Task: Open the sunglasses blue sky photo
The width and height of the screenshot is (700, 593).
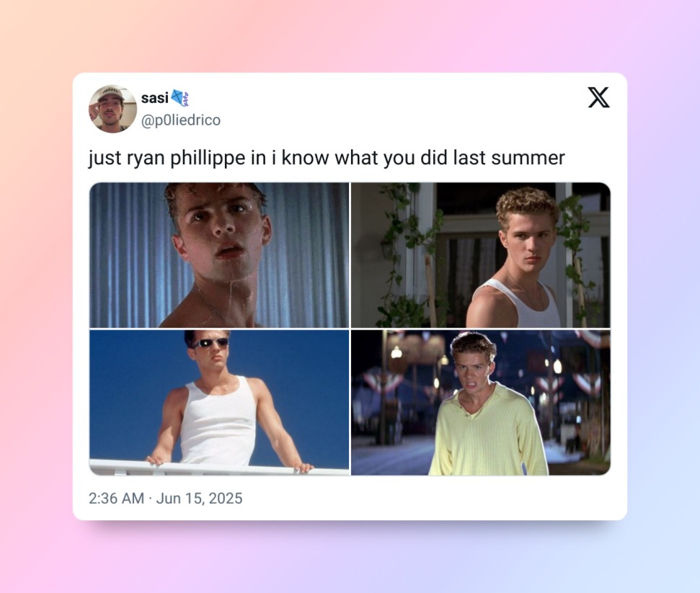Action: [x=219, y=403]
